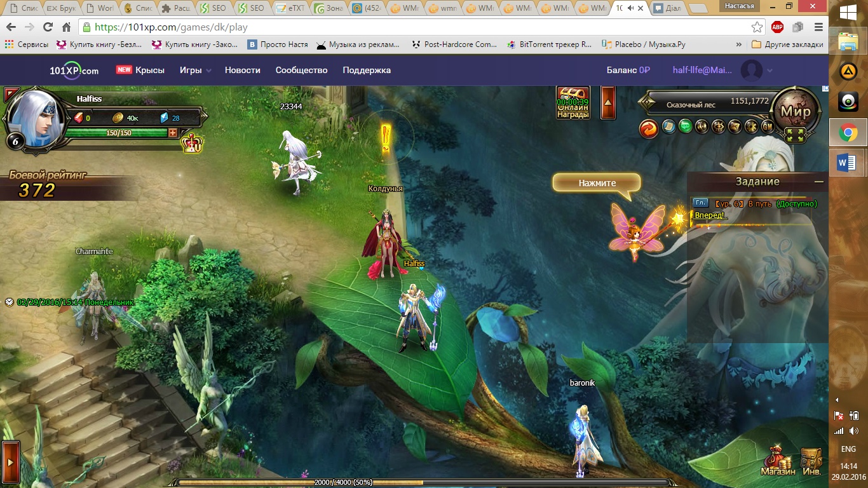Click the 101XP.com logo

tap(74, 71)
